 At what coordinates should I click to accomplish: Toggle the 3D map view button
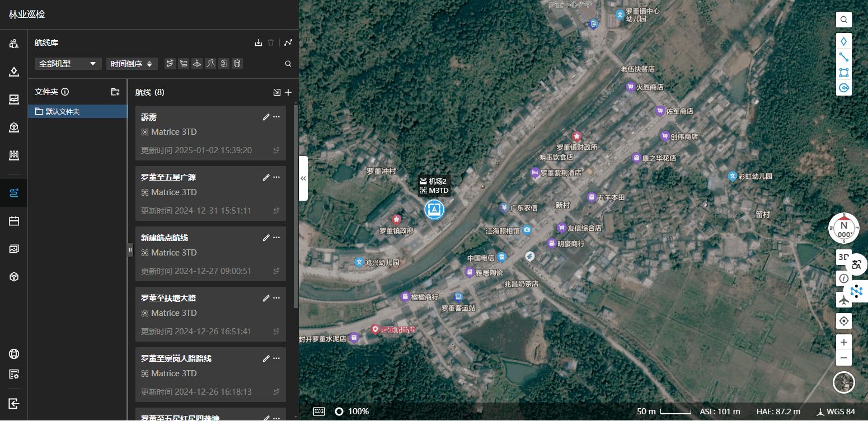pyautogui.click(x=841, y=257)
